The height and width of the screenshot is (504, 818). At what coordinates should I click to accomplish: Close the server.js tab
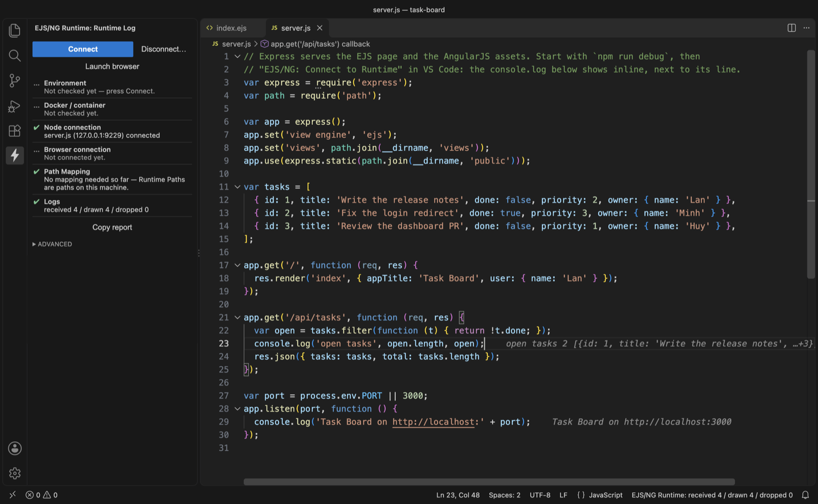320,28
